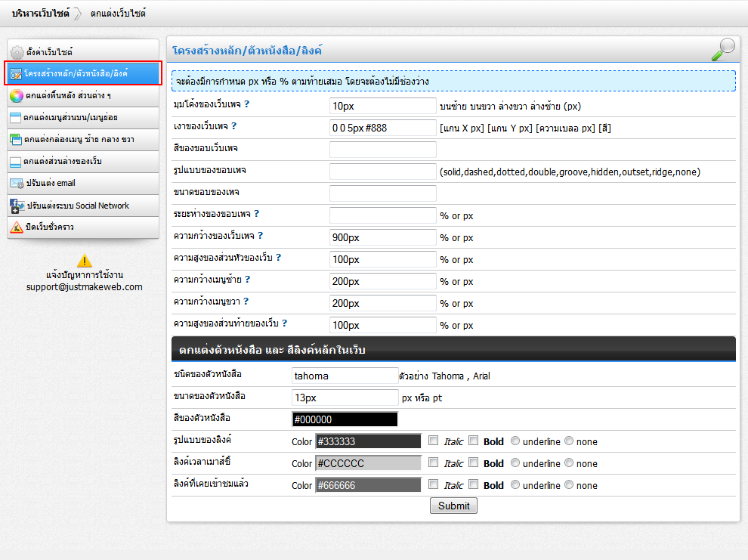Click the edit icon for โครงสร้างหลัก/ตัวหนังสือ/ลิงค์

[16, 73]
